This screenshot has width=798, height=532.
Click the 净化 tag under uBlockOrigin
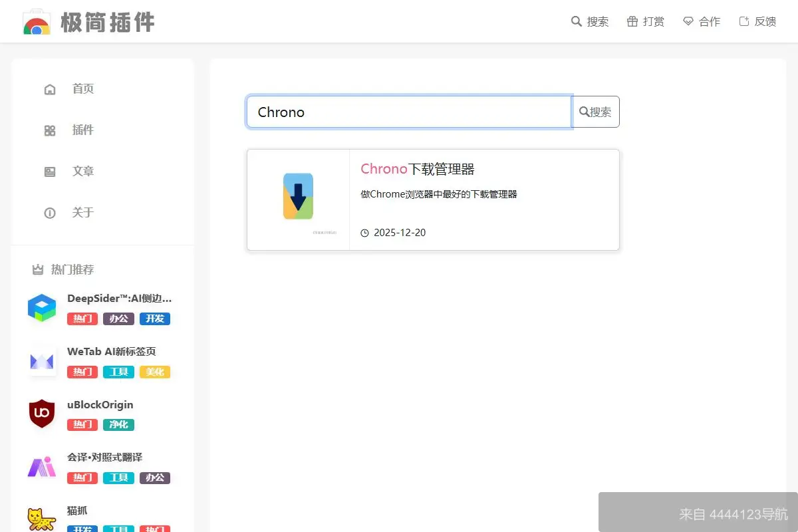[x=118, y=424]
